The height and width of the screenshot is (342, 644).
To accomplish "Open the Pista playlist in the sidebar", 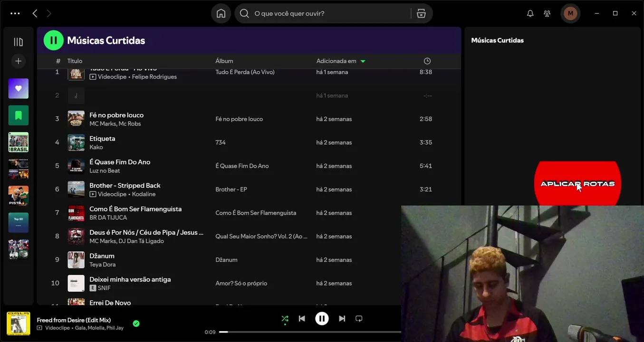I will pyautogui.click(x=19, y=196).
